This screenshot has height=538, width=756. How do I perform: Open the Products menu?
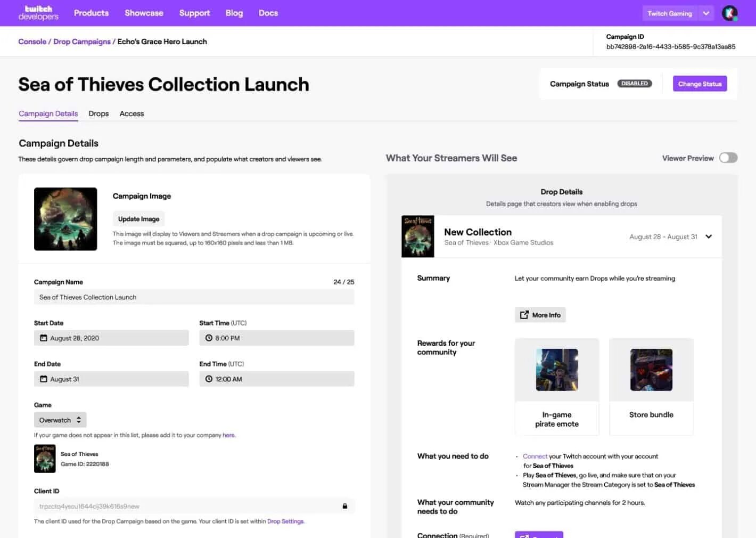pyautogui.click(x=91, y=13)
